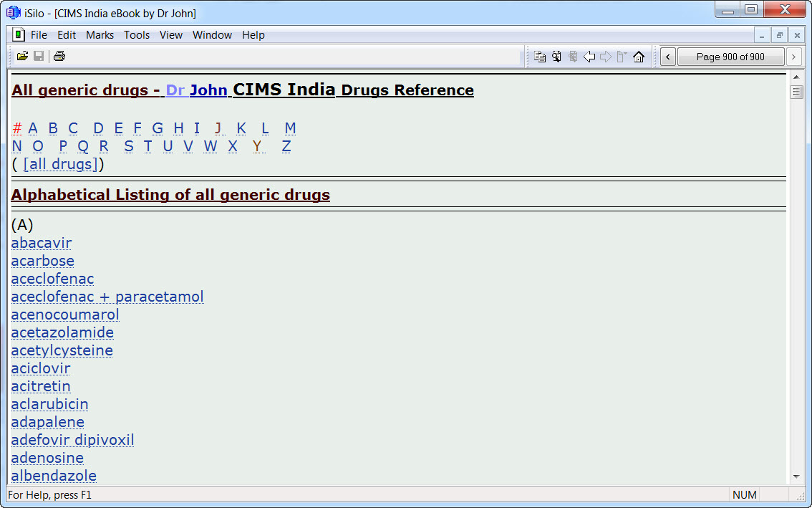812x508 pixels.
Task: Go to next page with chevron button
Action: [793, 57]
